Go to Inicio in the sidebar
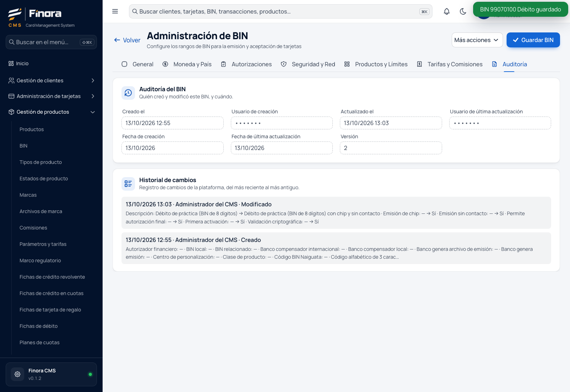 click(x=51, y=63)
